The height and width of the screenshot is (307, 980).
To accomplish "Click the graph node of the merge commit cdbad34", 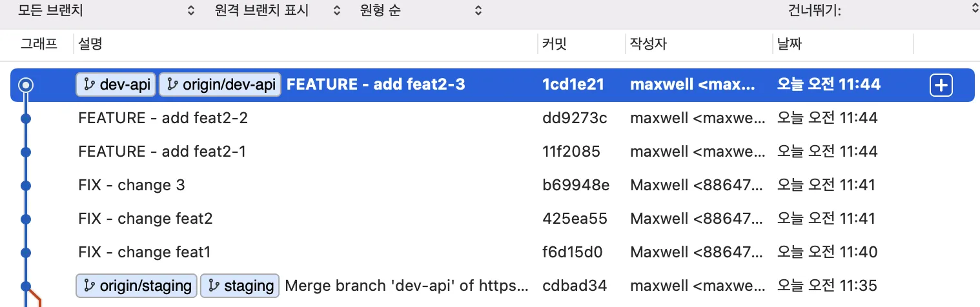I will click(x=26, y=285).
